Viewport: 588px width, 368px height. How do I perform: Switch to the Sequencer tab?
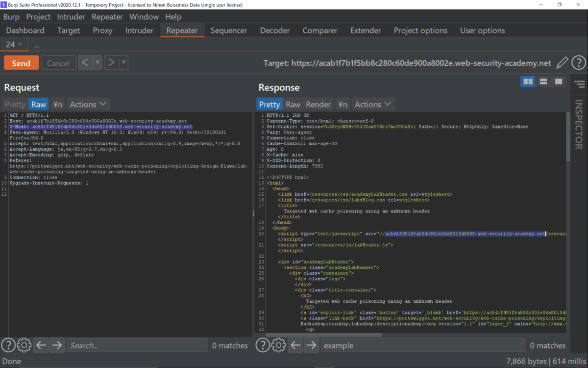coord(229,30)
